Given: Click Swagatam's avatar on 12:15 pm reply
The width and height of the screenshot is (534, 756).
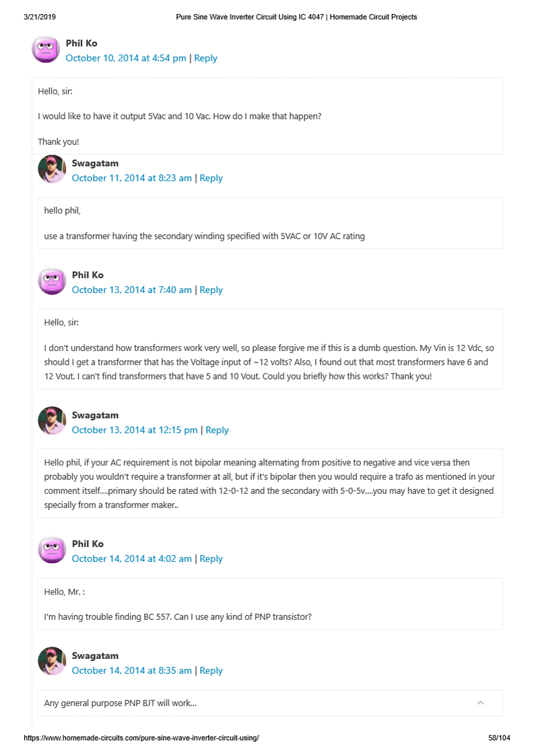Looking at the screenshot, I should tap(52, 421).
